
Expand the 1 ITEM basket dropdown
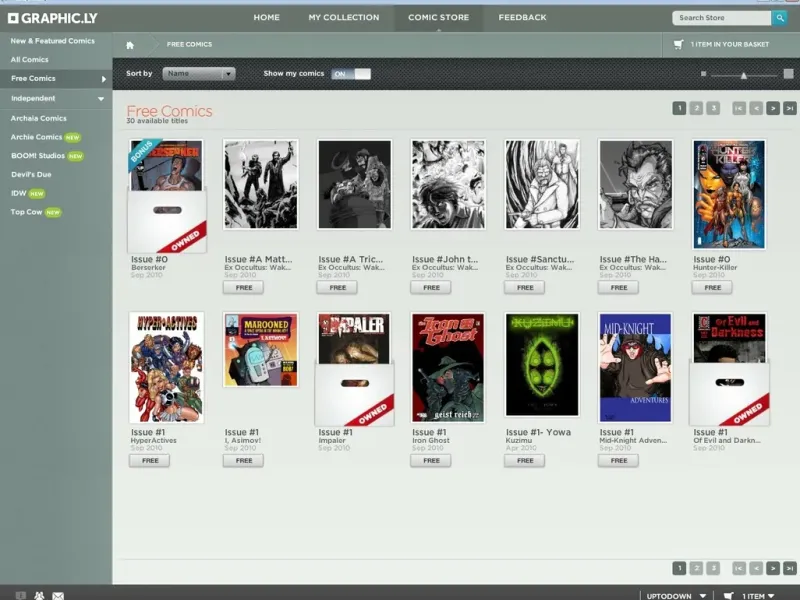click(758, 595)
